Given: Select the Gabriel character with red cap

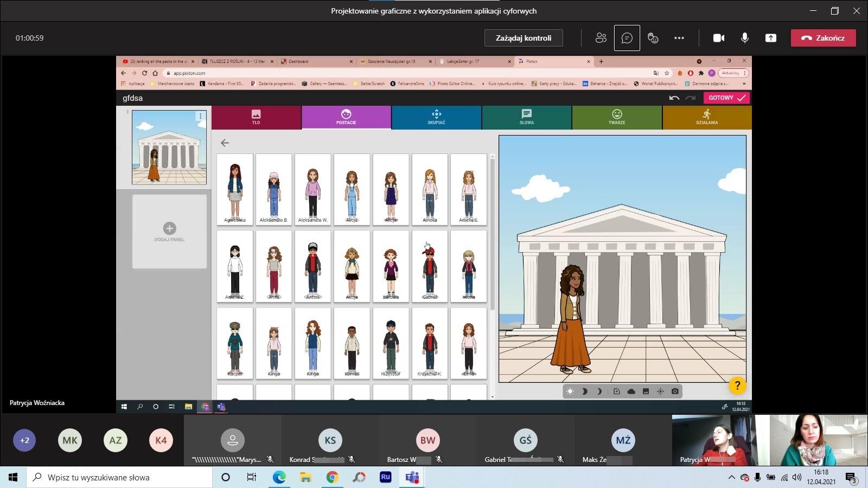Looking at the screenshot, I should coord(430,266).
